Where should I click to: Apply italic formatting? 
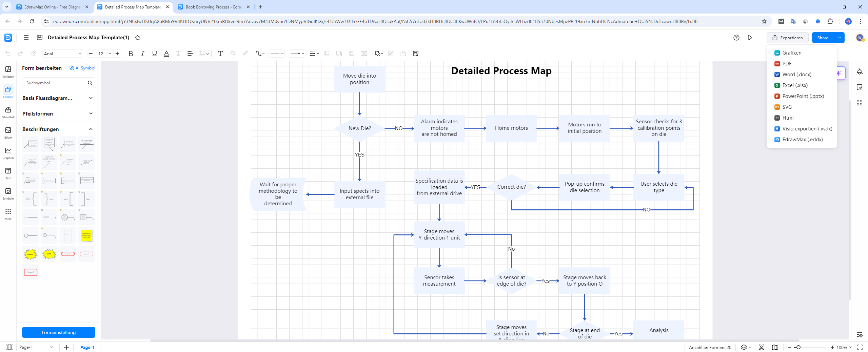[142, 54]
